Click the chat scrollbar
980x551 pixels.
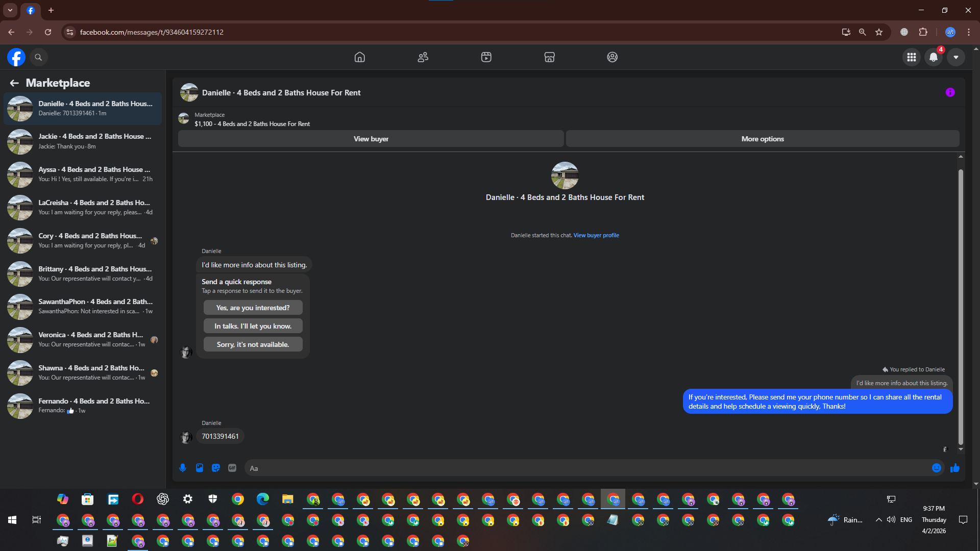[961, 306]
